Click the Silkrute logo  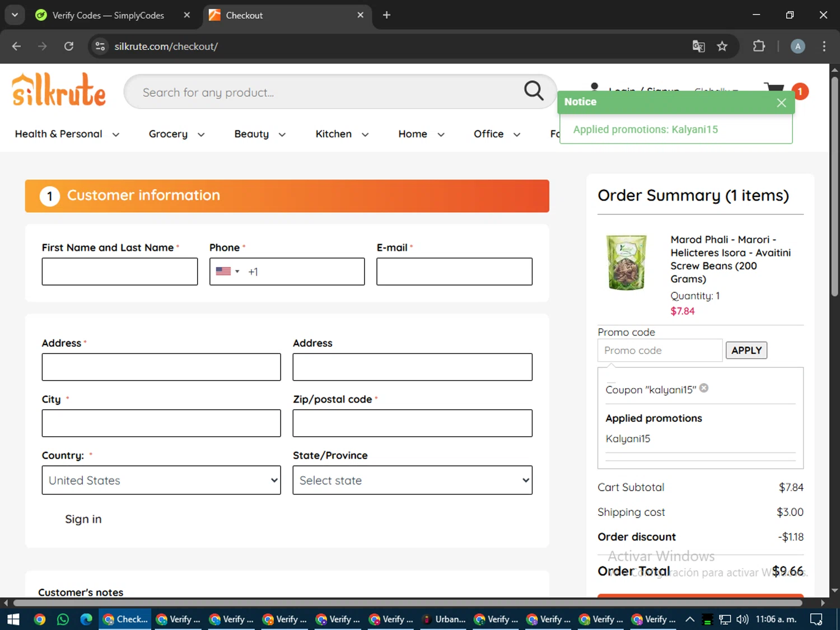pyautogui.click(x=59, y=90)
